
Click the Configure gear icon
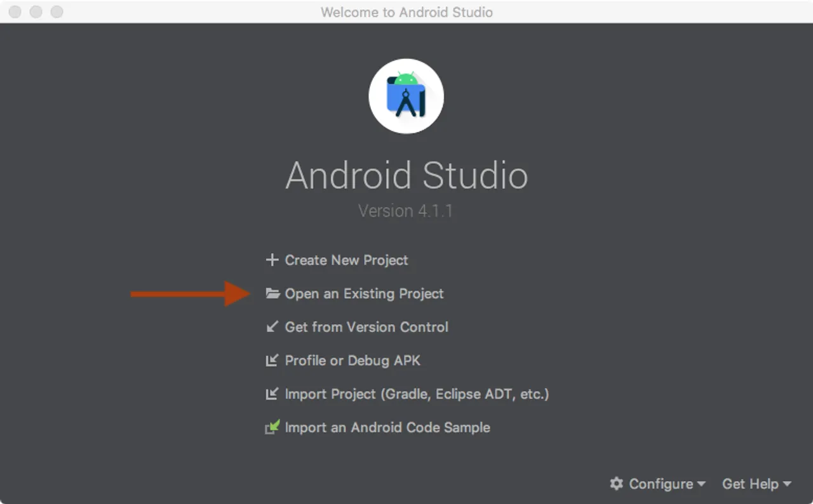(616, 484)
